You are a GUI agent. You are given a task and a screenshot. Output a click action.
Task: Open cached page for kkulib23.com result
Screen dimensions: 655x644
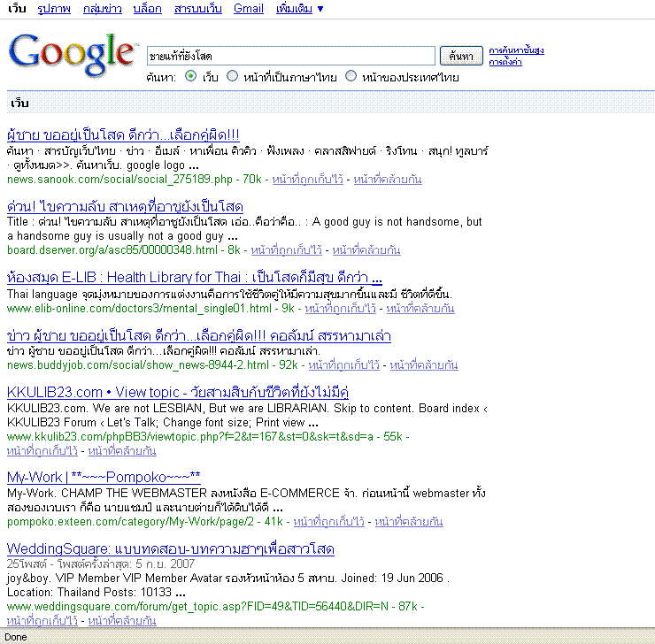pyautogui.click(x=42, y=451)
